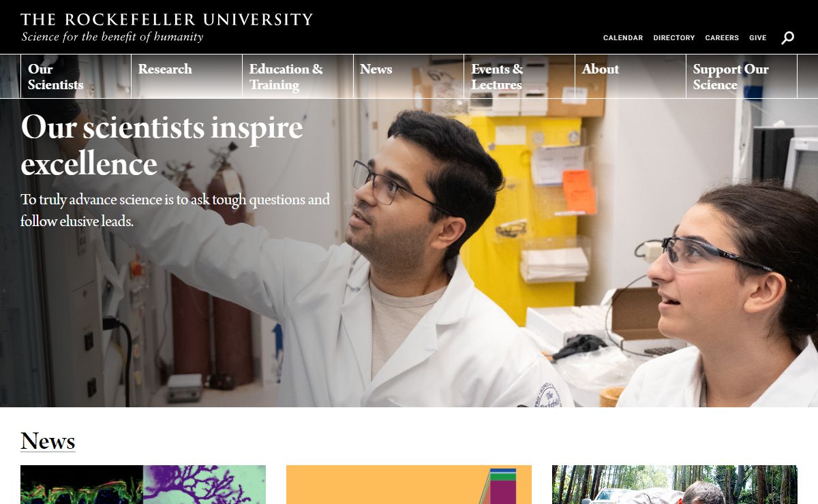This screenshot has height=504, width=818.
Task: Open the first news thumbnail with microscopy image
Action: pos(143,484)
